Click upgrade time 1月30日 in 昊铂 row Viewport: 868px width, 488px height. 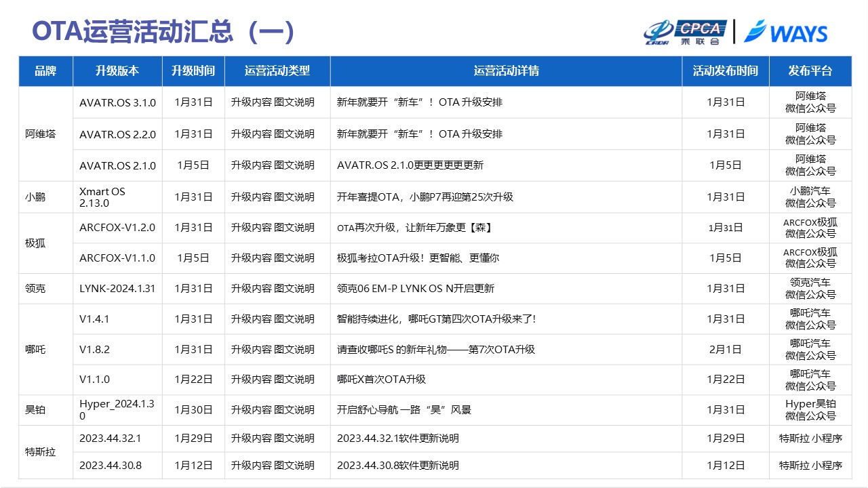point(193,410)
